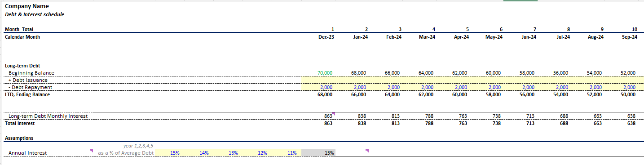Select the 12% annual interest assumption cell
Screen dimensions: 644x165
click(x=262, y=153)
